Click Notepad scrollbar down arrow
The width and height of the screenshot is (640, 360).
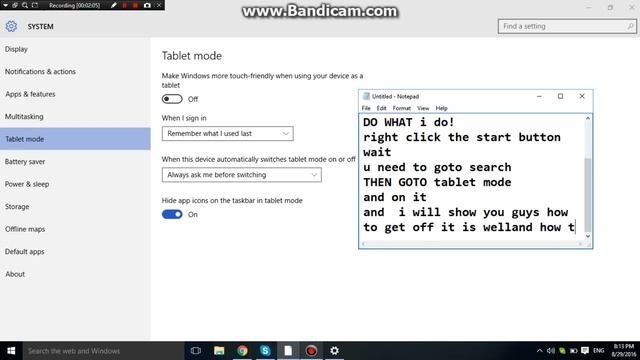point(588,236)
